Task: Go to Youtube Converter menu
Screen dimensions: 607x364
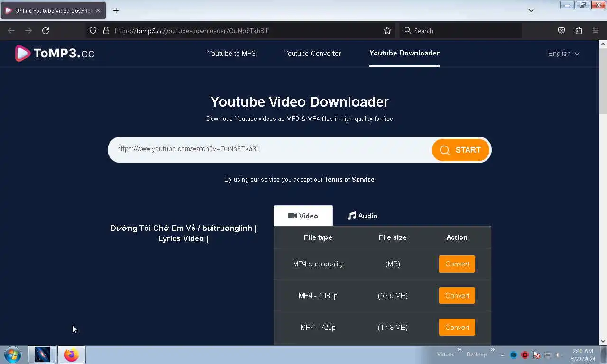Action: coord(313,54)
